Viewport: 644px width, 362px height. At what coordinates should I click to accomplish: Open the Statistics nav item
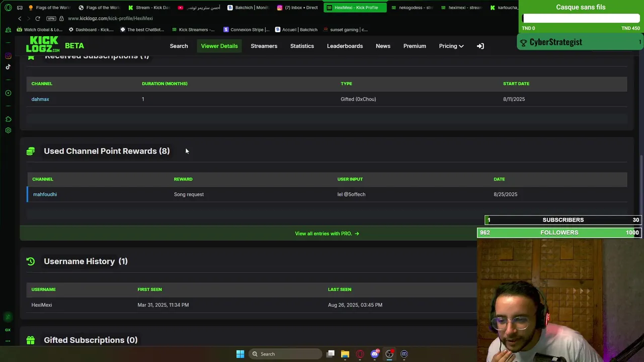tap(302, 46)
